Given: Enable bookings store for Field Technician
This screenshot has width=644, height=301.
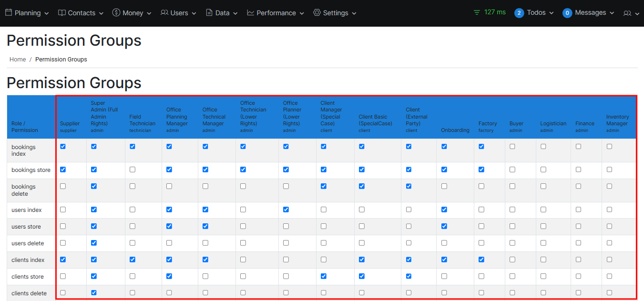Looking at the screenshot, I should (133, 170).
